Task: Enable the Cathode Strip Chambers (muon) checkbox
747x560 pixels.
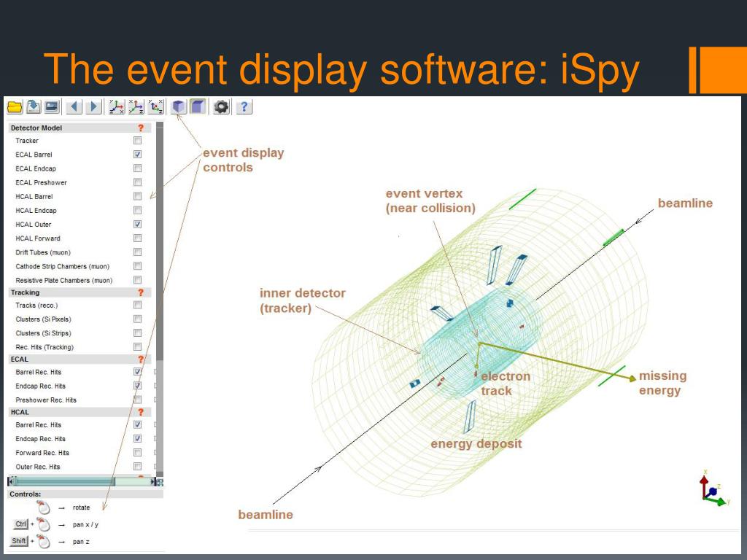Action: click(x=137, y=266)
